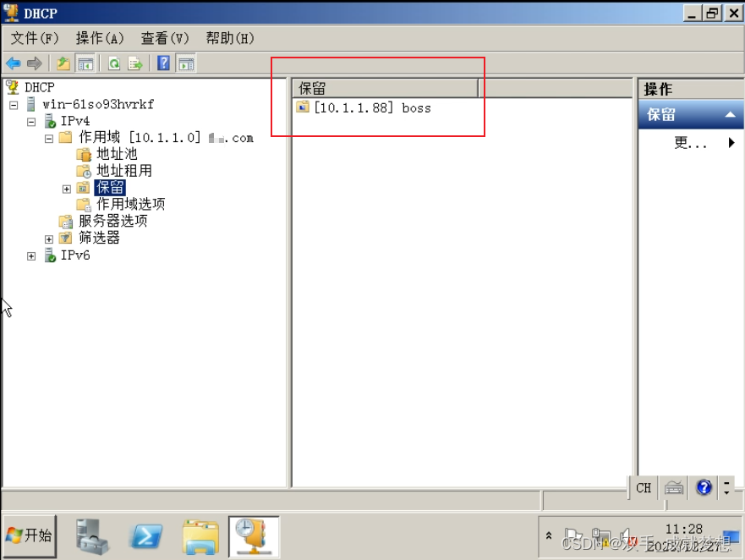Click the Up one level toolbar icon
Screen dimensions: 745x560
point(63,63)
